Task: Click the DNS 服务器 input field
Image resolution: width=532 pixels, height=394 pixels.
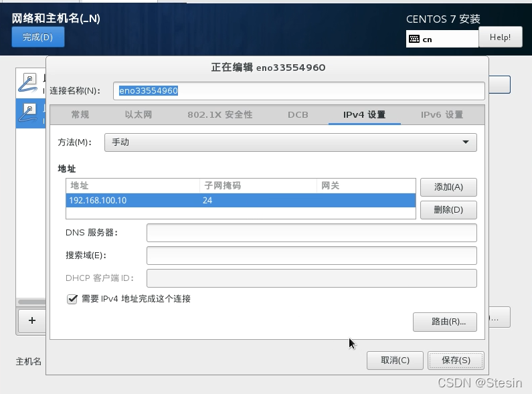Action: tap(311, 233)
